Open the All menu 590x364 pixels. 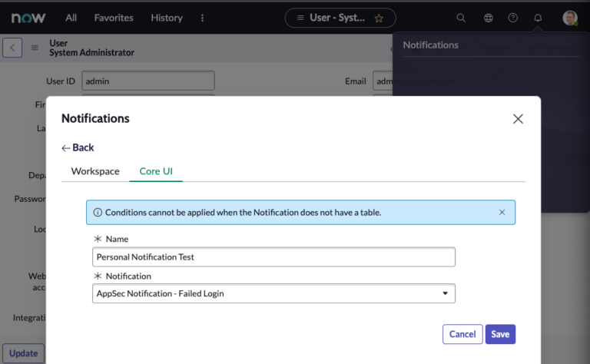point(71,18)
